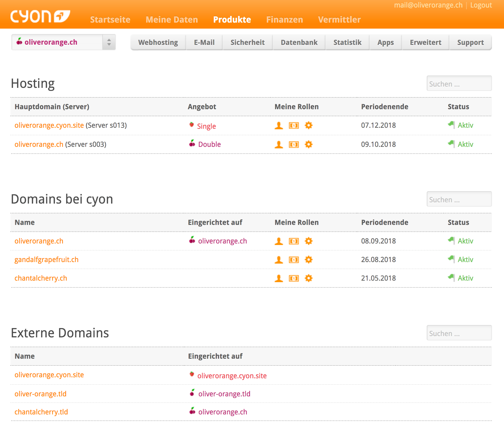Click the gear icon for gandalfgrapefruit.ch domain

point(308,260)
